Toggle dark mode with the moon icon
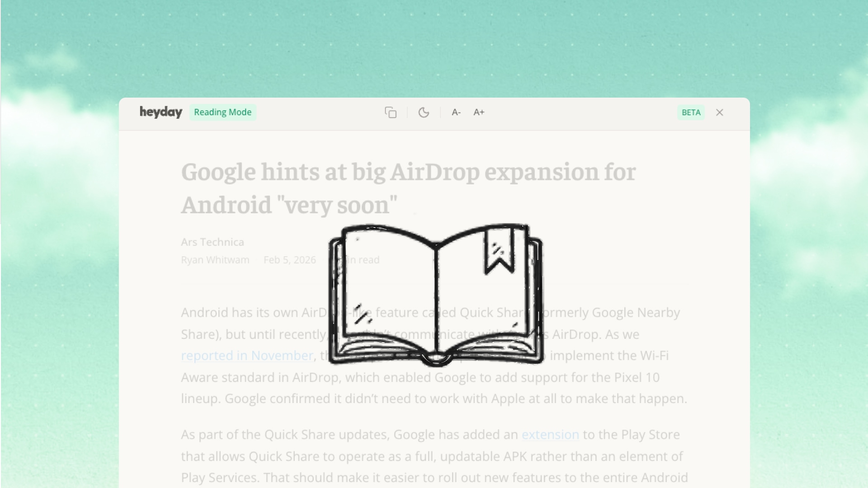Screen dimensions: 868x488 click(x=424, y=113)
